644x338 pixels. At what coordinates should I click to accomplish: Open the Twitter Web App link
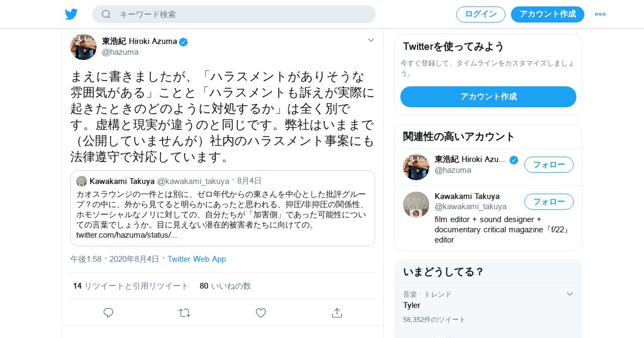[196, 259]
